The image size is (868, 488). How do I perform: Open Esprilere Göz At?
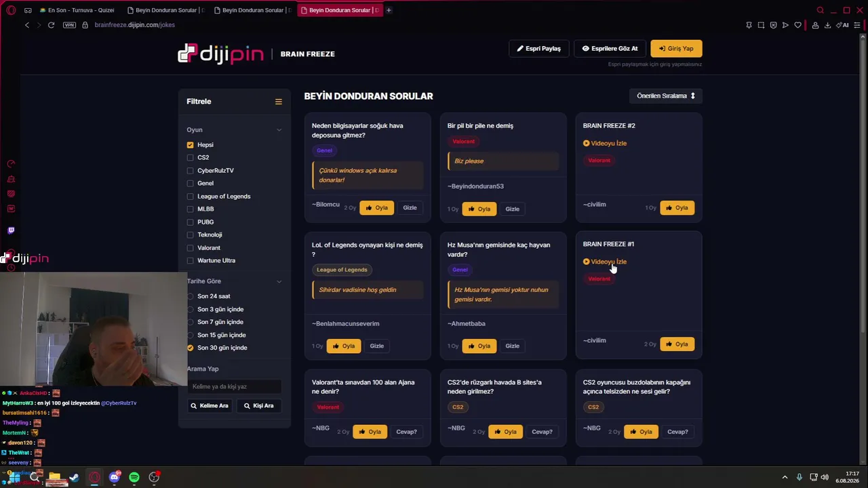click(x=610, y=49)
